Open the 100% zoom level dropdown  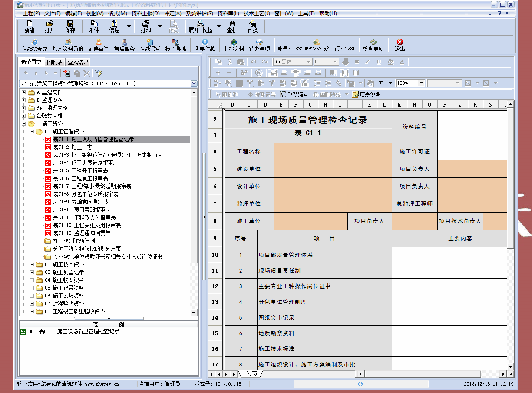[x=421, y=83]
